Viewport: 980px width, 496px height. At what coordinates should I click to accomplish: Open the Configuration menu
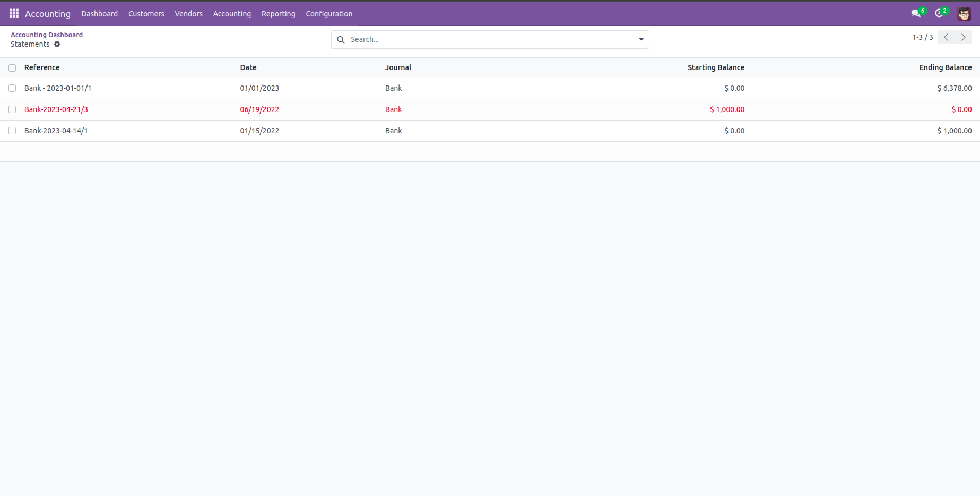[329, 14]
